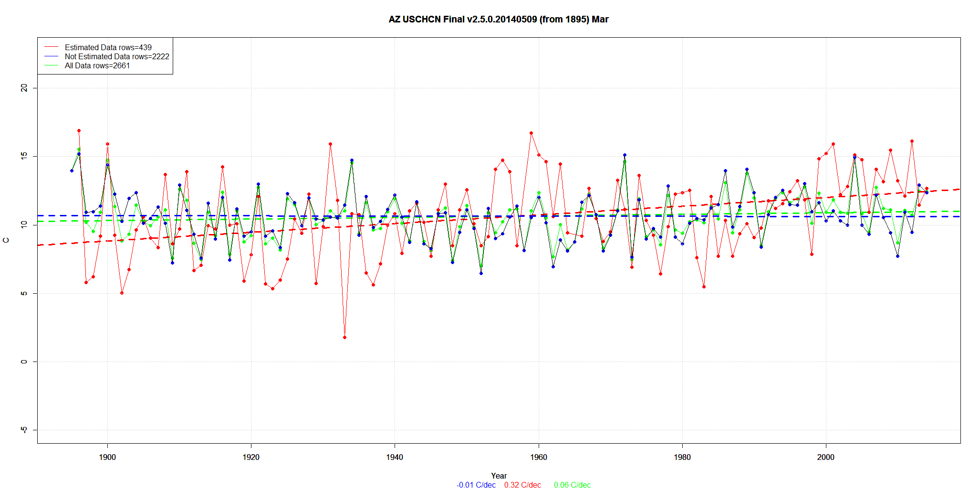Image resolution: width=980 pixels, height=490 pixels.
Task: Click the 1900 tick label on the x-axis
Action: point(107,457)
